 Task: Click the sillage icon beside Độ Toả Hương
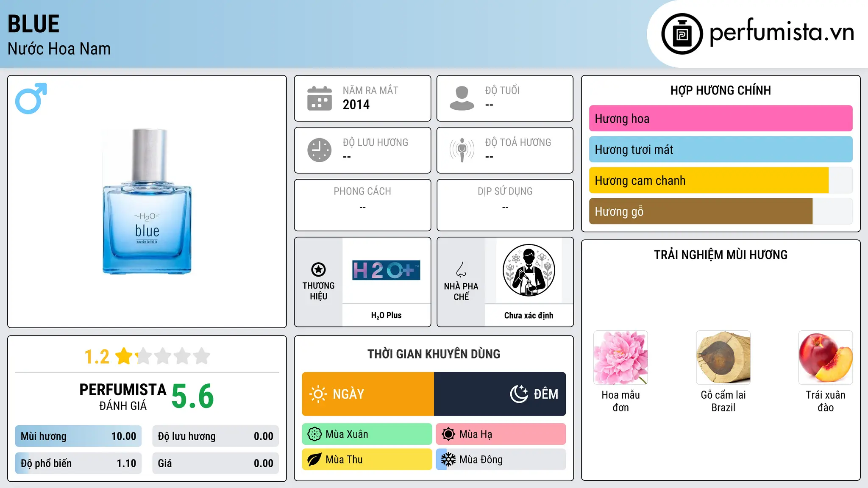point(462,150)
